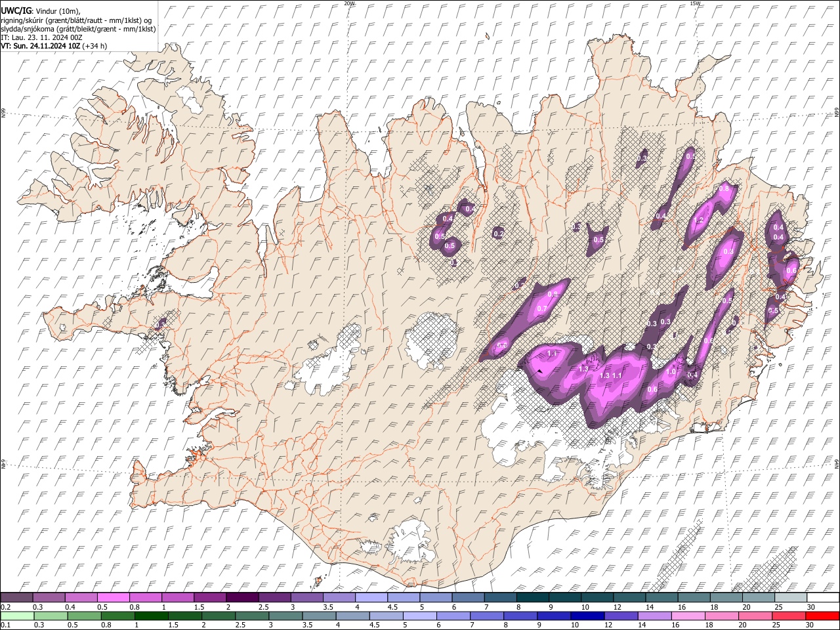Pick the pale gray 25–30 snow swatch

(x=790, y=597)
